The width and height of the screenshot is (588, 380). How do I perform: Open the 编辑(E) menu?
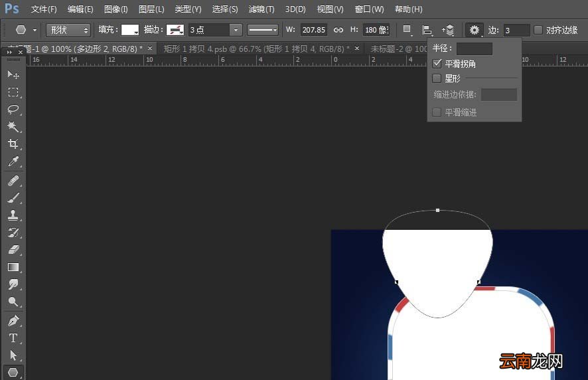click(x=80, y=9)
